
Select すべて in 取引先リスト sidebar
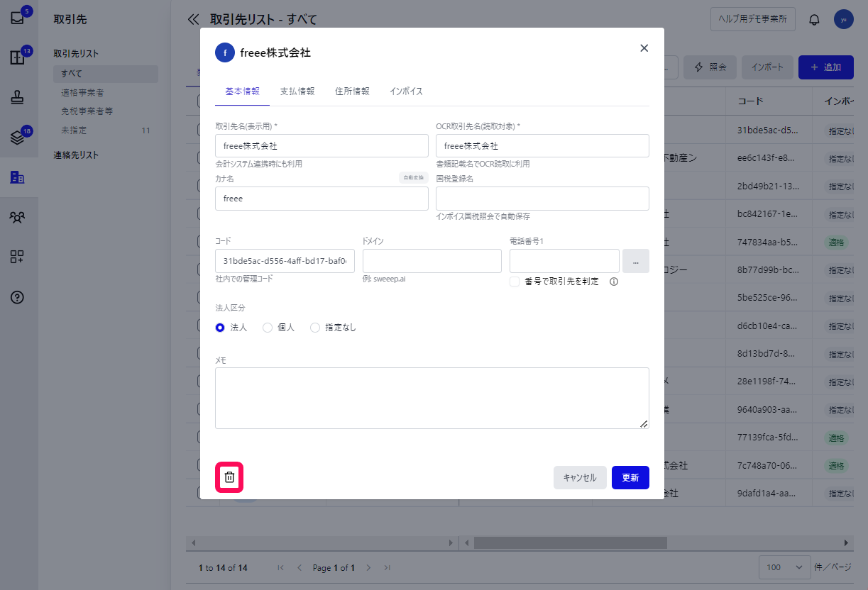[x=105, y=74]
